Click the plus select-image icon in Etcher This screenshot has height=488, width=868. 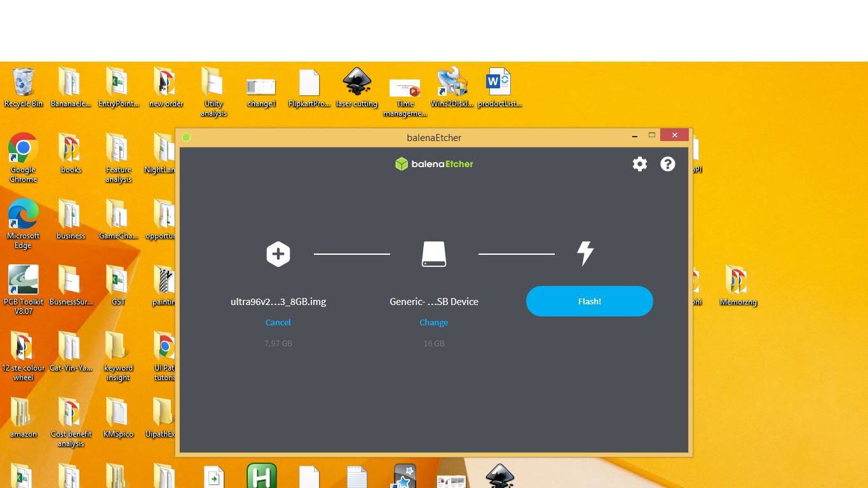point(278,254)
